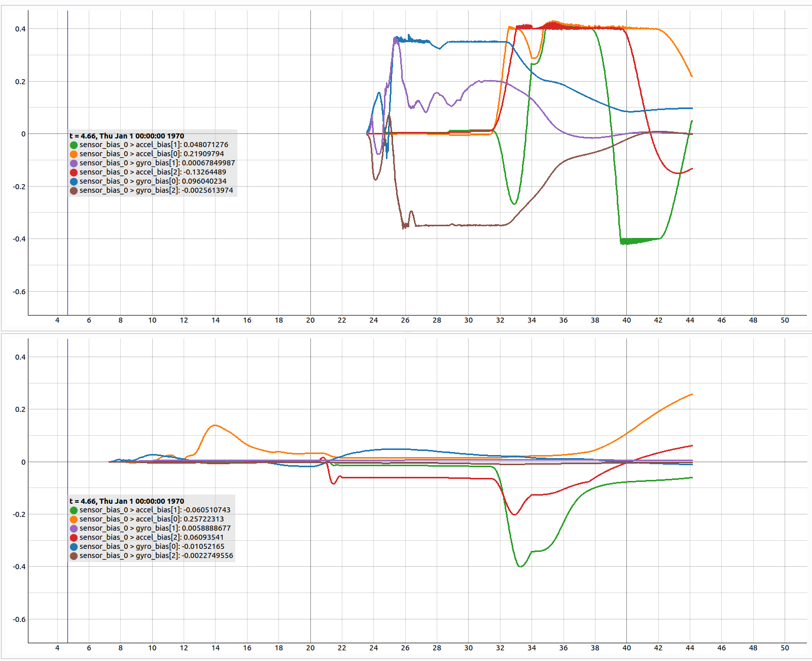The image size is (812, 661).
Task: Click the red accel_bias[2] marker in bottom legend
Action: tap(74, 537)
